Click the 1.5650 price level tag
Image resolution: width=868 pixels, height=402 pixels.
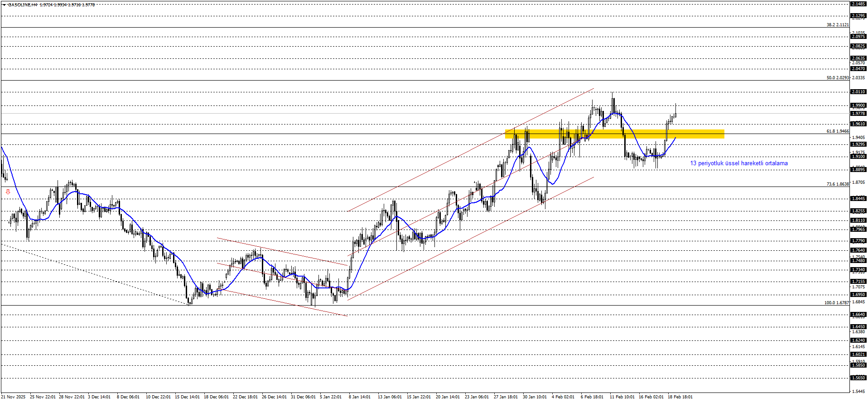[858, 378]
